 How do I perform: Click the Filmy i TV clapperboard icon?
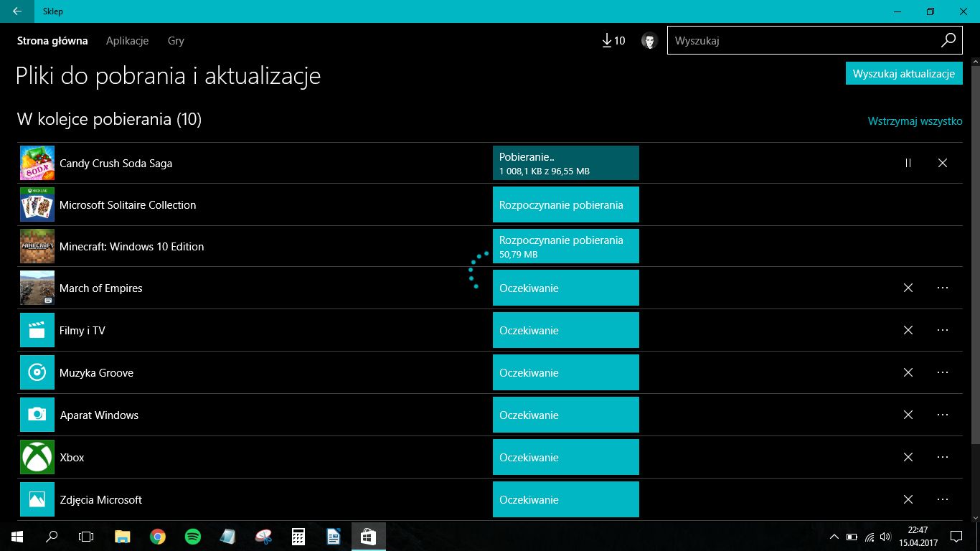point(37,330)
